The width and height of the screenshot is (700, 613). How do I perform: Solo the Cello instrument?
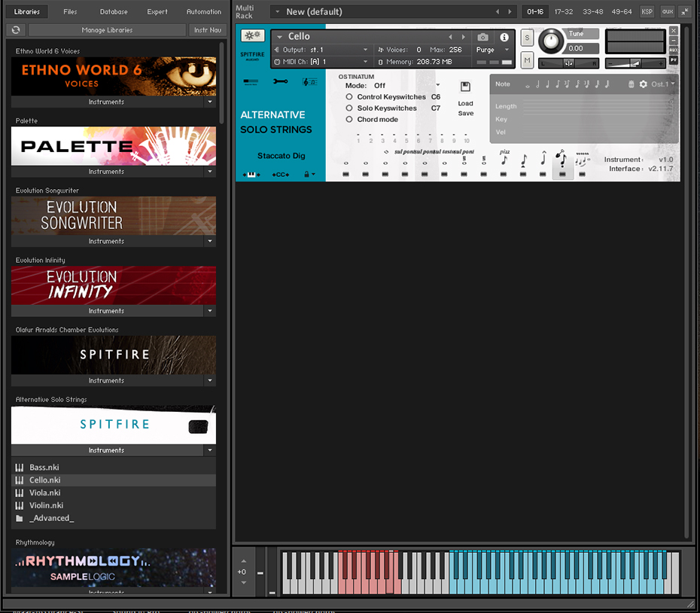pyautogui.click(x=527, y=38)
